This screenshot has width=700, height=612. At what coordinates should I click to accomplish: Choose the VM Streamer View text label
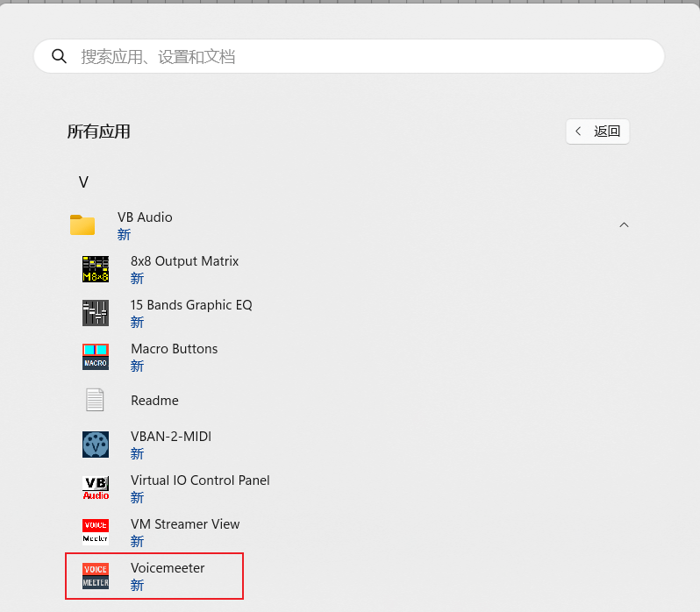(185, 524)
